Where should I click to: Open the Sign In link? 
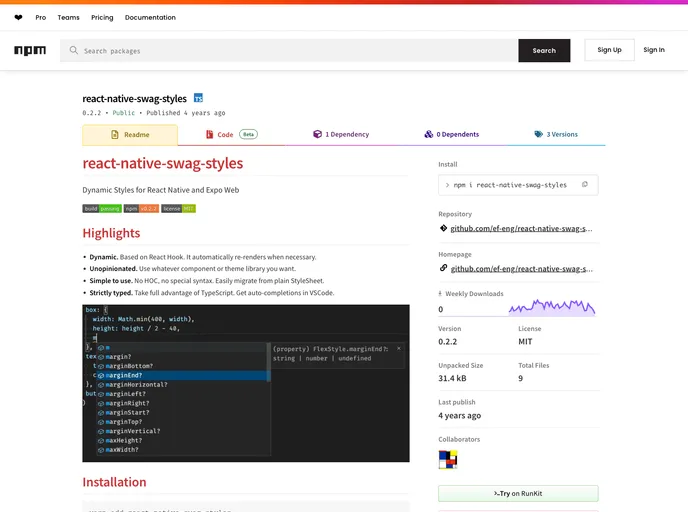[x=654, y=50]
